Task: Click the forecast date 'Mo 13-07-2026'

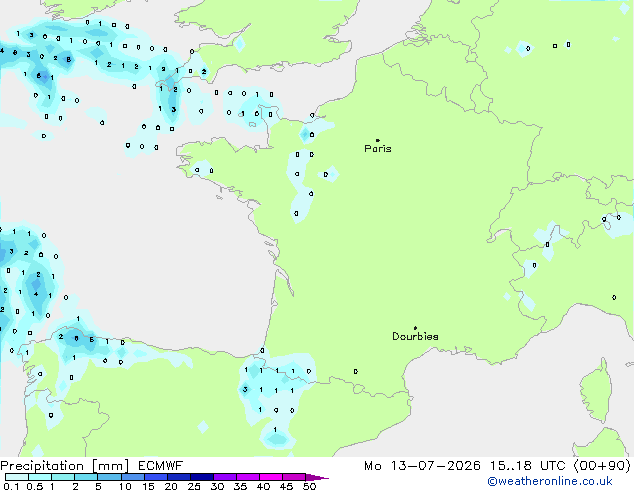Action: pos(422,466)
